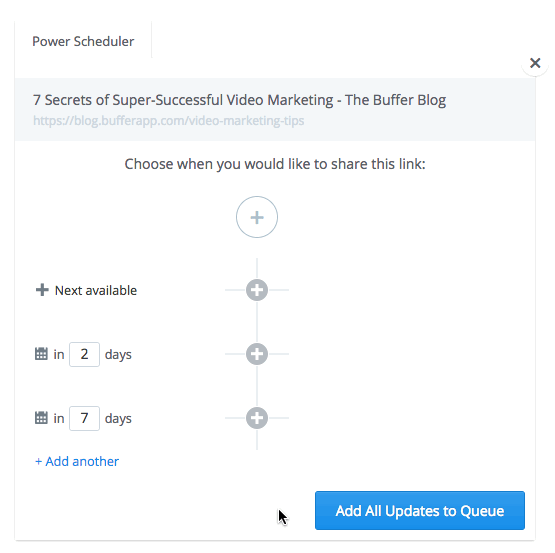Click the plus icon beside Next available
555x553 pixels.
pos(42,290)
